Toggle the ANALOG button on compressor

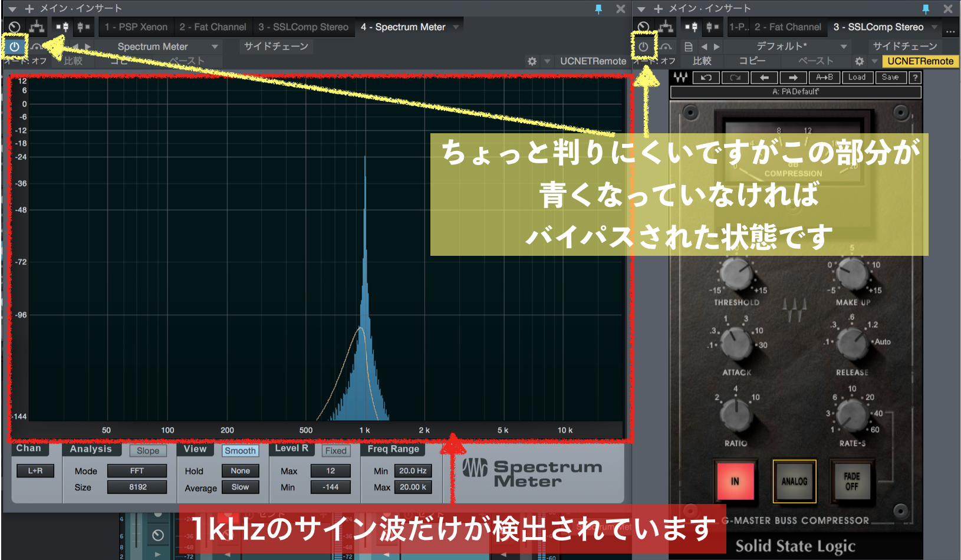point(794,481)
